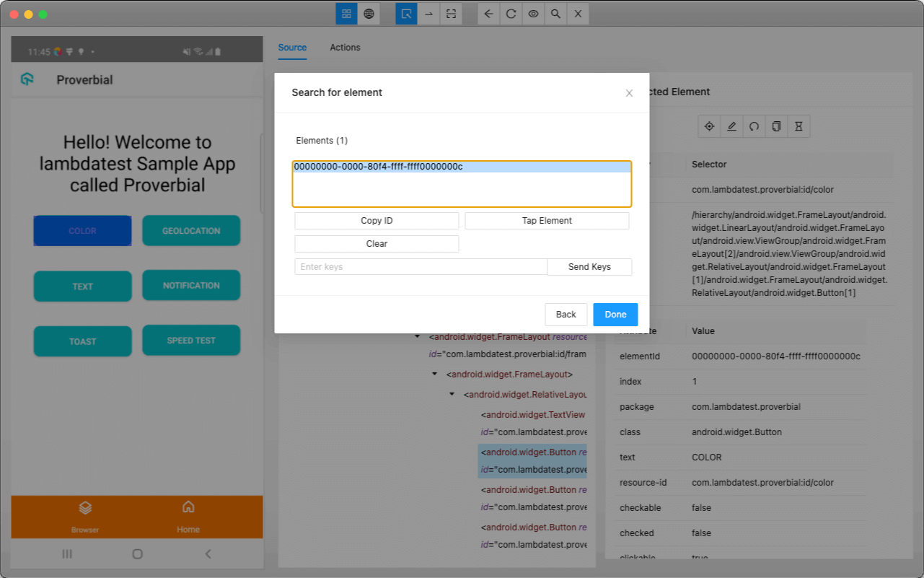This screenshot has width=924, height=578.
Task: Activate the select elements tool
Action: click(x=407, y=14)
